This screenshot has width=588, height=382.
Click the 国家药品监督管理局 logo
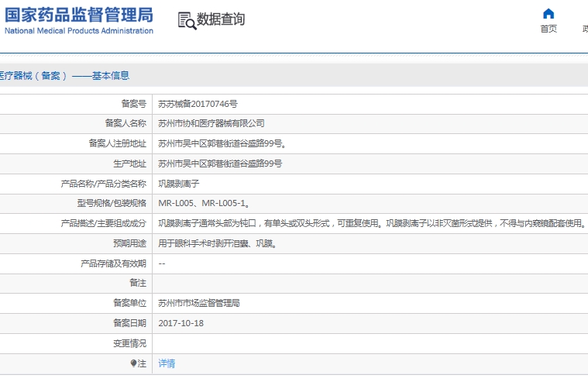click(79, 15)
